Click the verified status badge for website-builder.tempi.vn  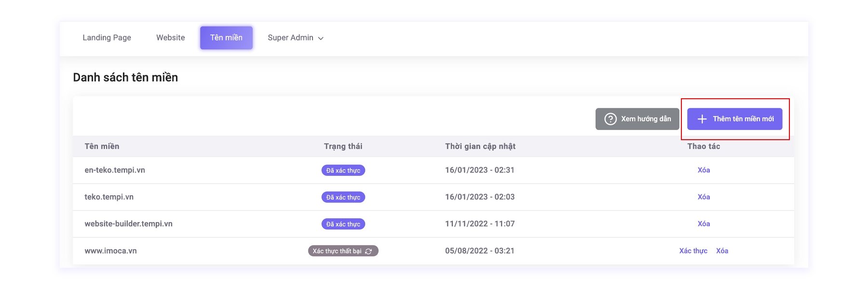click(343, 224)
